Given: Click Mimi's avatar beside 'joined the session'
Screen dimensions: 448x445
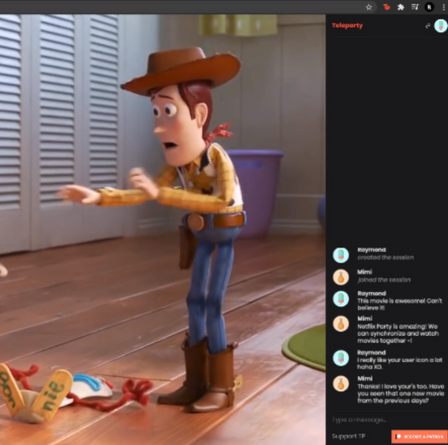Looking at the screenshot, I should tap(341, 277).
